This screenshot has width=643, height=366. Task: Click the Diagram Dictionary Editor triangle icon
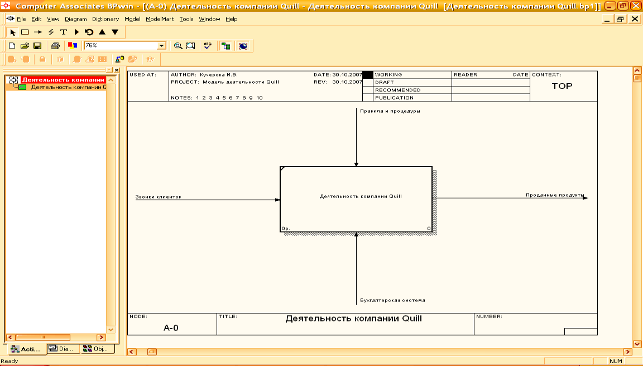(x=76, y=32)
